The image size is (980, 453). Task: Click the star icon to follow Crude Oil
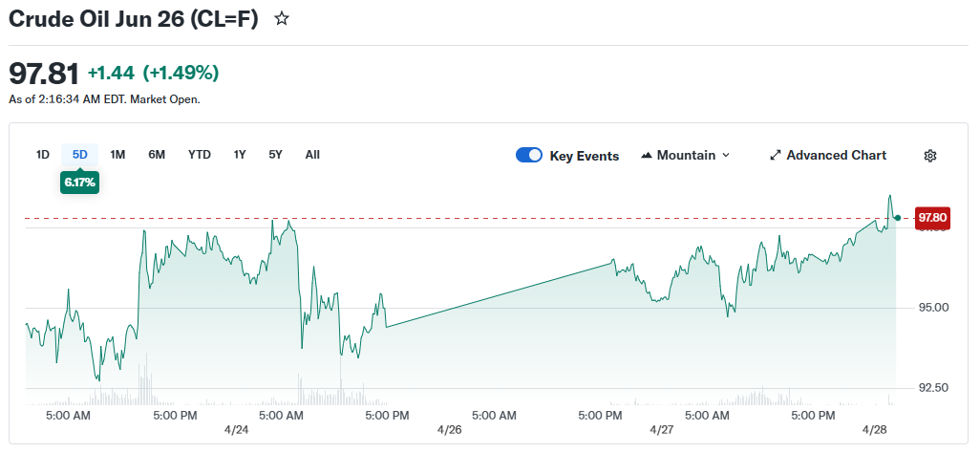click(282, 19)
